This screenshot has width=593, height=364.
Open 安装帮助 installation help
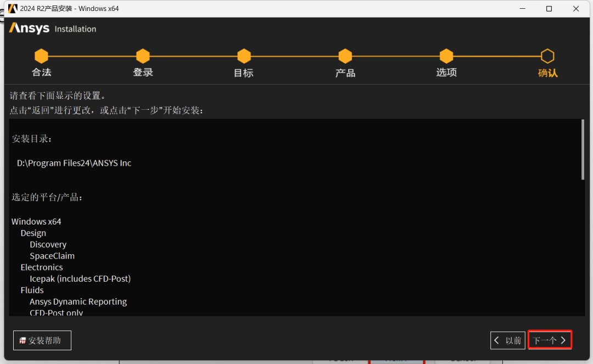(42, 340)
